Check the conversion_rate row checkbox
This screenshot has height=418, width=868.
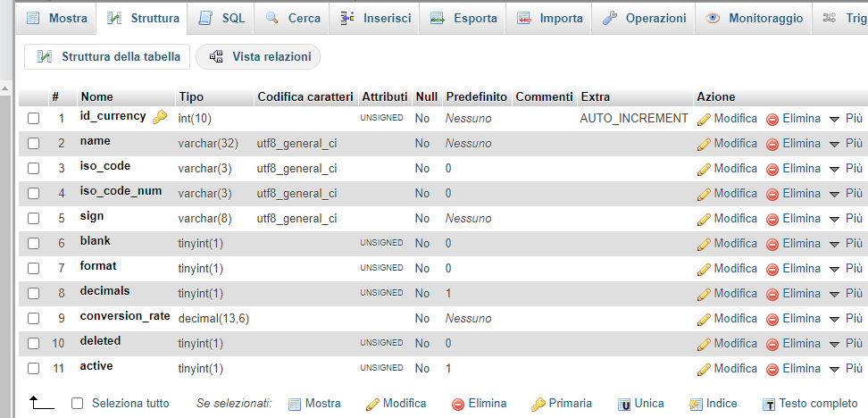(x=34, y=318)
